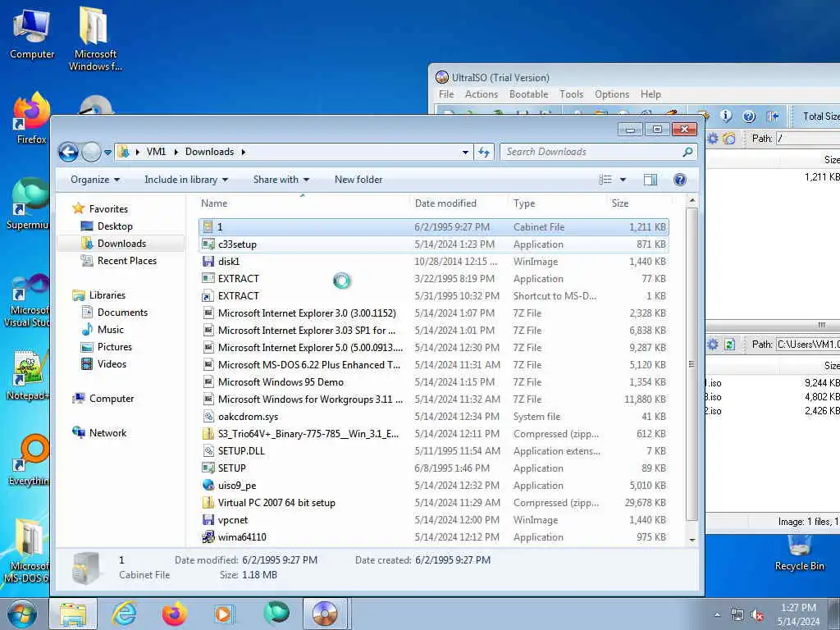The height and width of the screenshot is (630, 840).
Task: Open Microsoft Windows f... folder on desktop
Action: [95, 38]
